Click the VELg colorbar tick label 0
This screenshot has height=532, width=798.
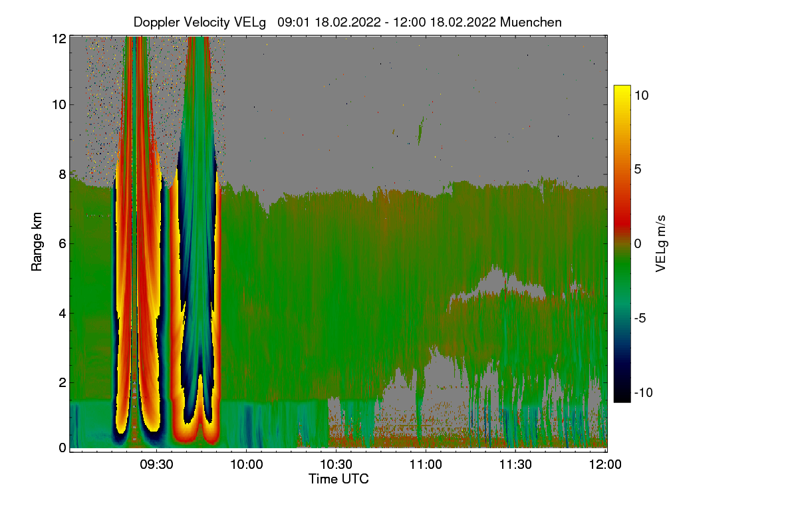(638, 243)
